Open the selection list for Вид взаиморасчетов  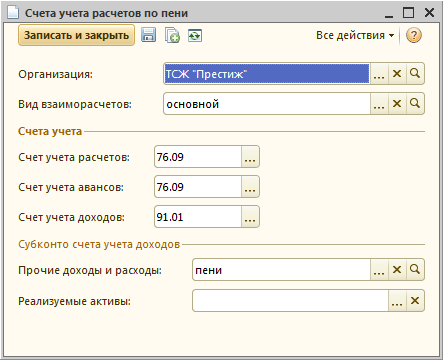379,104
